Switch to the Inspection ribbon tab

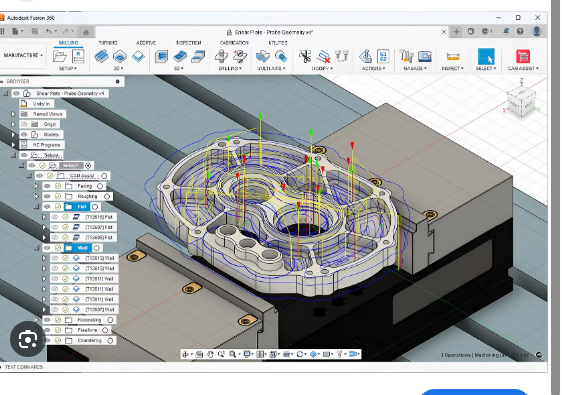coord(189,43)
